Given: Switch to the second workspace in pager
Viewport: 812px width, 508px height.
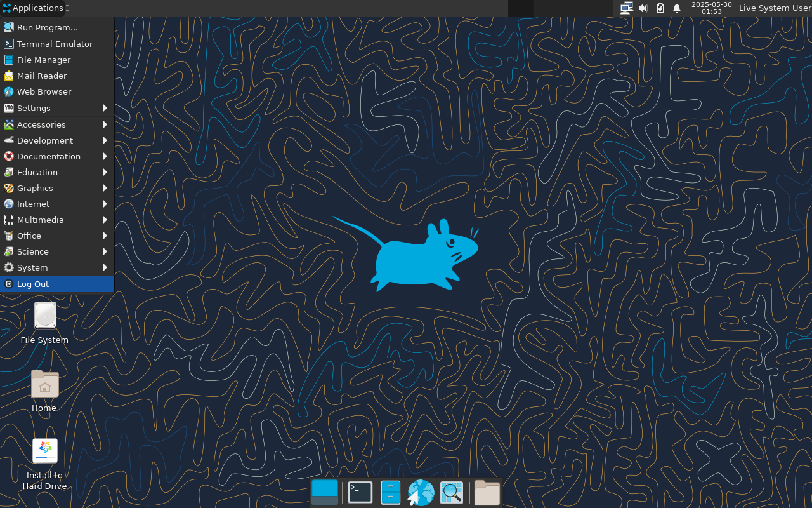Looking at the screenshot, I should click(546, 8).
